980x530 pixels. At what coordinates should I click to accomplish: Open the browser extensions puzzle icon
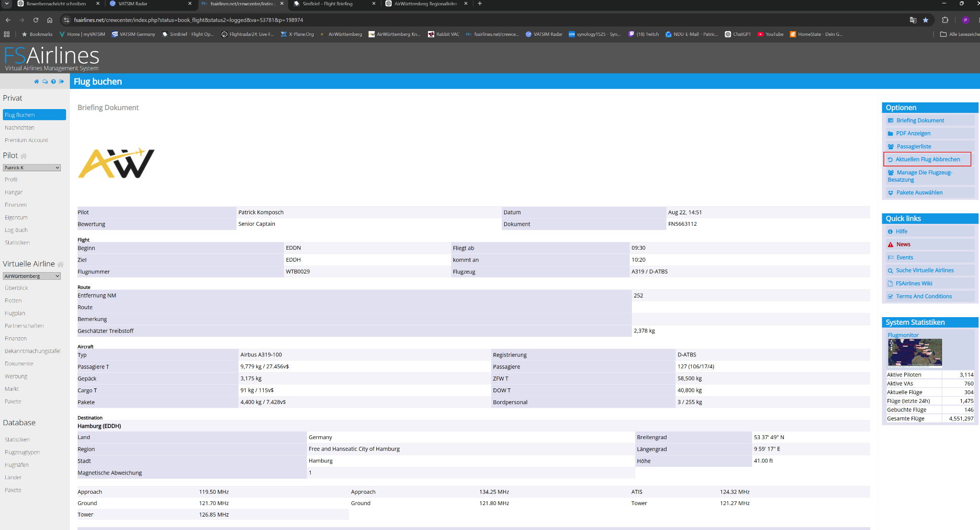tap(945, 20)
